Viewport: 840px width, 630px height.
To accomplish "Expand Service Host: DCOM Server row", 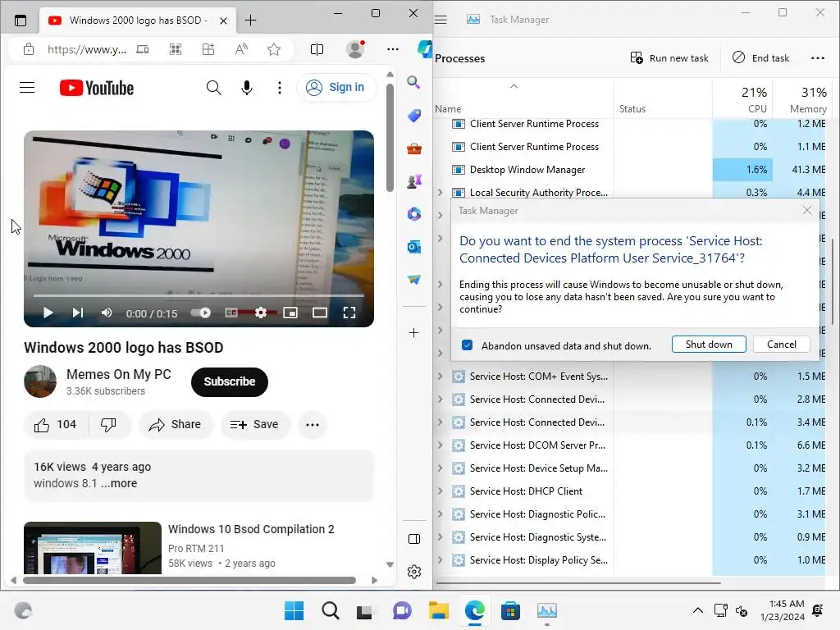I will 441,445.
